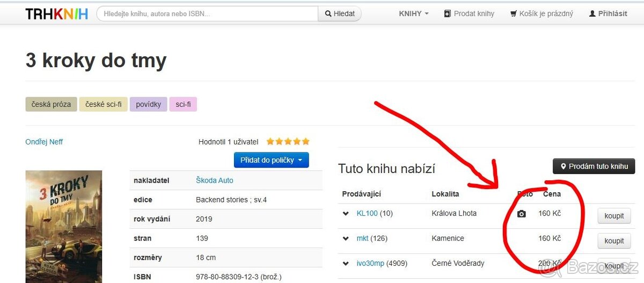Expand the mkt seller row chevron
Viewport: 644px width, 283px height.
[346, 238]
